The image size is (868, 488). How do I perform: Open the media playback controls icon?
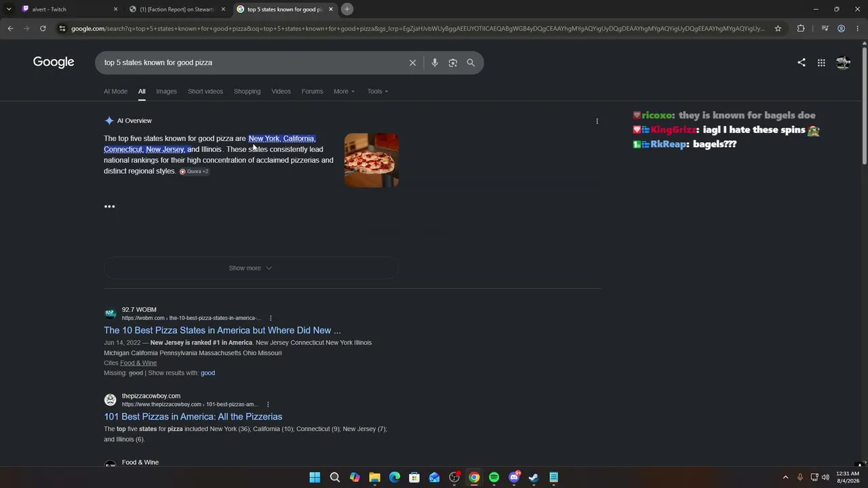click(825, 28)
